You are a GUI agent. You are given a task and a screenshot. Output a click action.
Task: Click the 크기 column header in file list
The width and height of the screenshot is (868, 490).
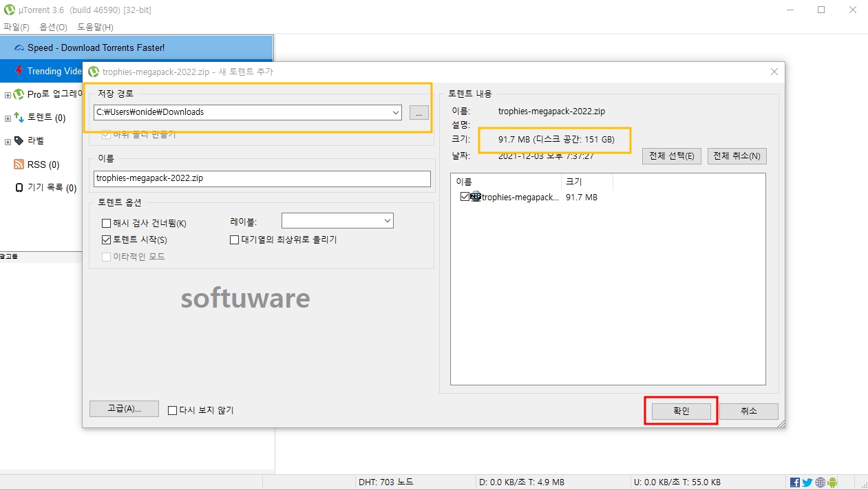tap(587, 182)
